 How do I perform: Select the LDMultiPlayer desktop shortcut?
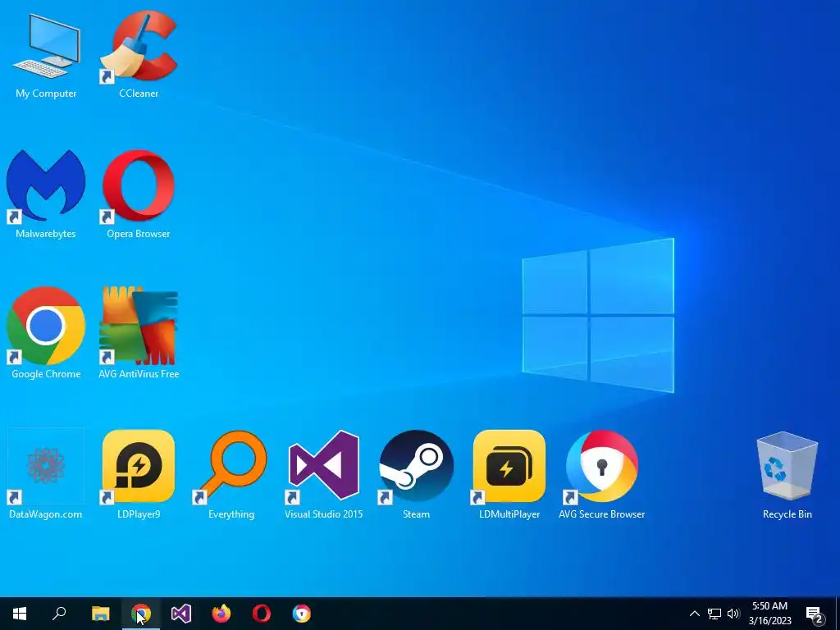[x=509, y=473]
